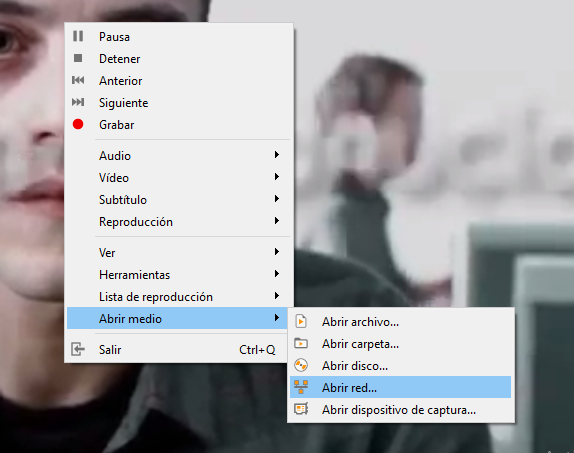Click the Ctrl+Q shortcut label
This screenshot has height=453, width=574.
(x=257, y=350)
